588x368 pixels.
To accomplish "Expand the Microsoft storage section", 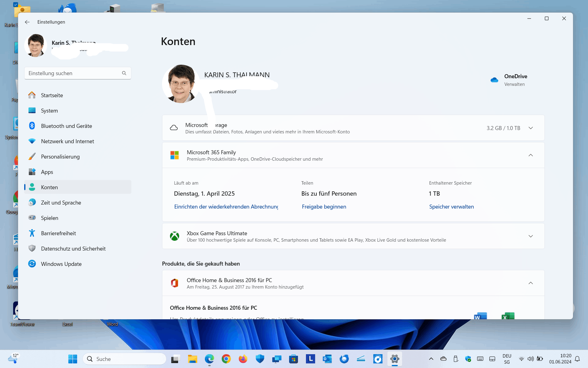I will [530, 128].
